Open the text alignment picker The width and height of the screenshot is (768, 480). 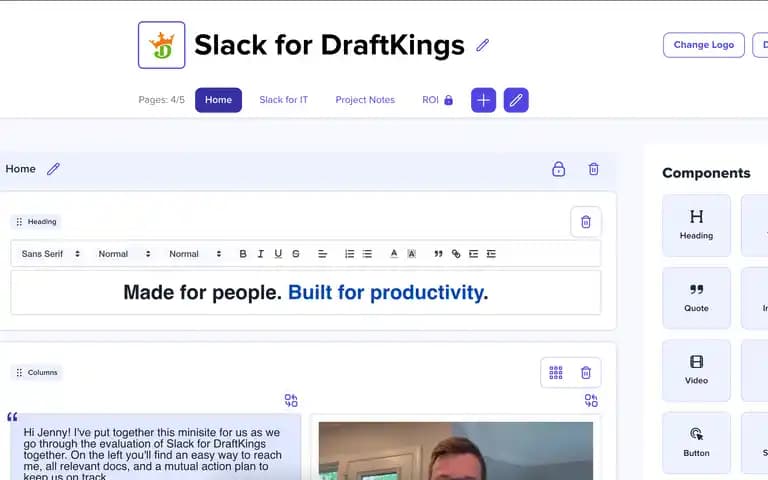322,254
